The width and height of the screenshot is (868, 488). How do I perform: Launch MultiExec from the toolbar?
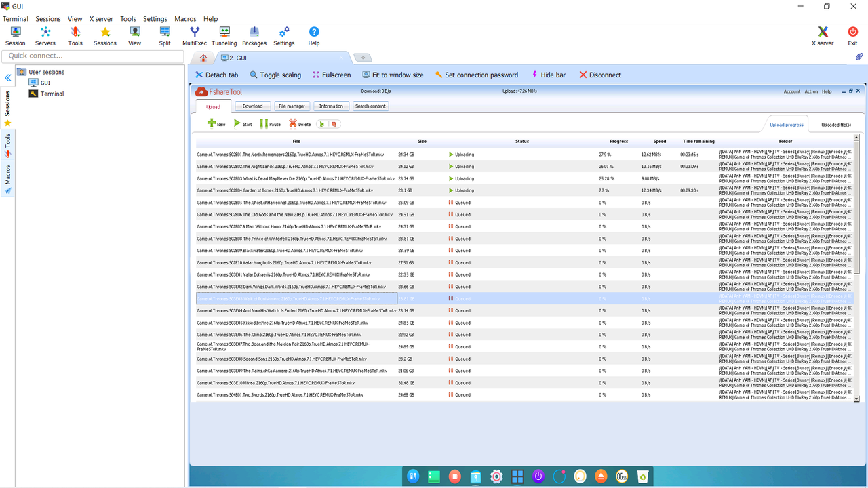pyautogui.click(x=195, y=37)
